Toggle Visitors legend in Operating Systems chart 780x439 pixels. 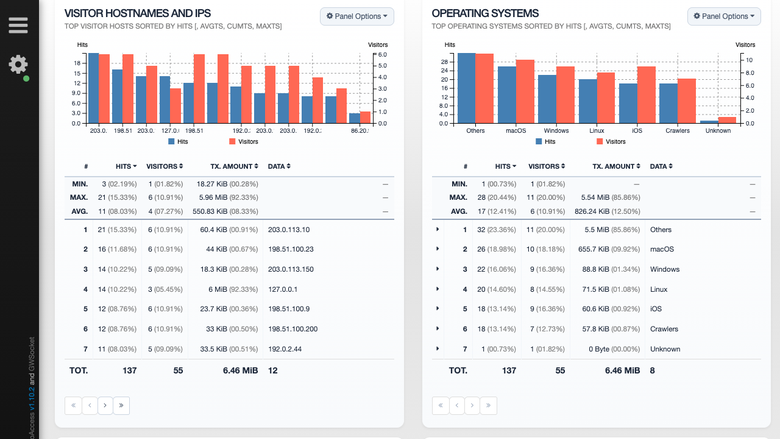click(611, 142)
